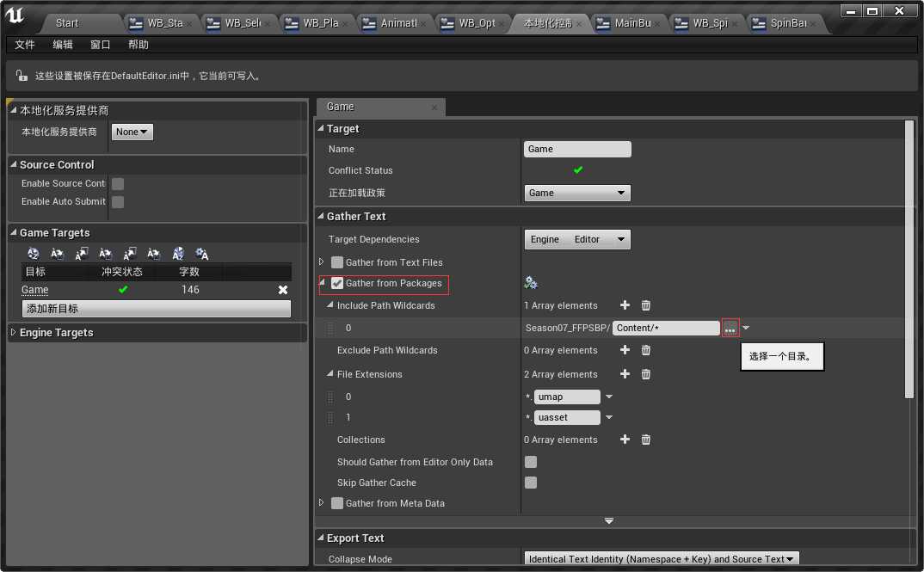Clear the Collections array with trash icon
This screenshot has width=924, height=572.
pyautogui.click(x=646, y=440)
